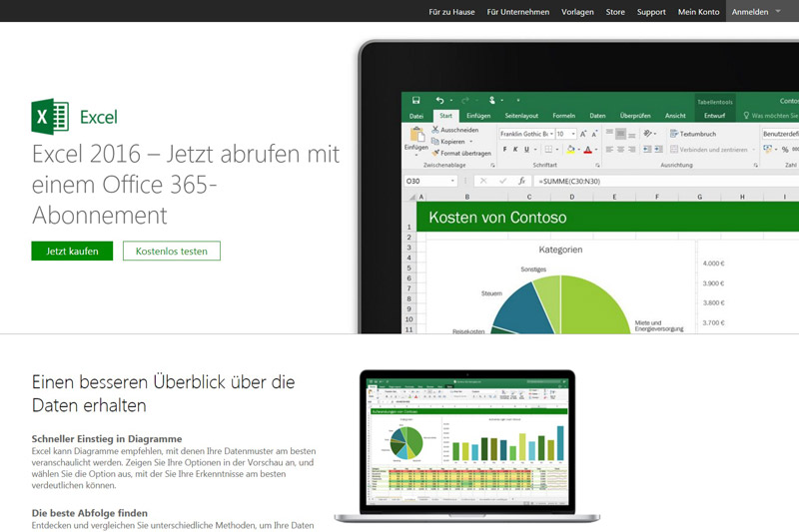Click the fx insert function icon

[521, 181]
